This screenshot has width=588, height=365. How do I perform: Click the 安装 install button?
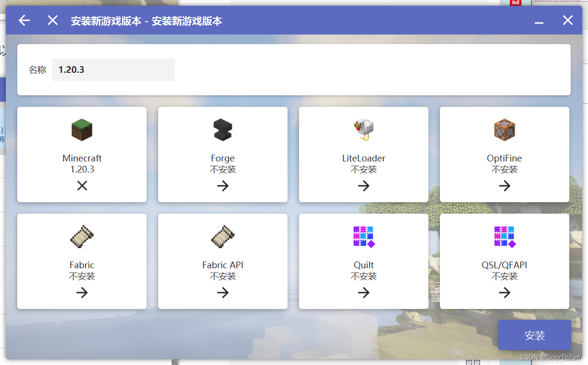tap(535, 335)
